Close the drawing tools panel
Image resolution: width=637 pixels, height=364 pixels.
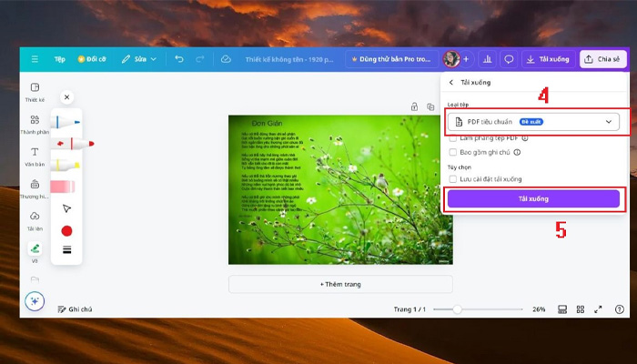point(67,97)
